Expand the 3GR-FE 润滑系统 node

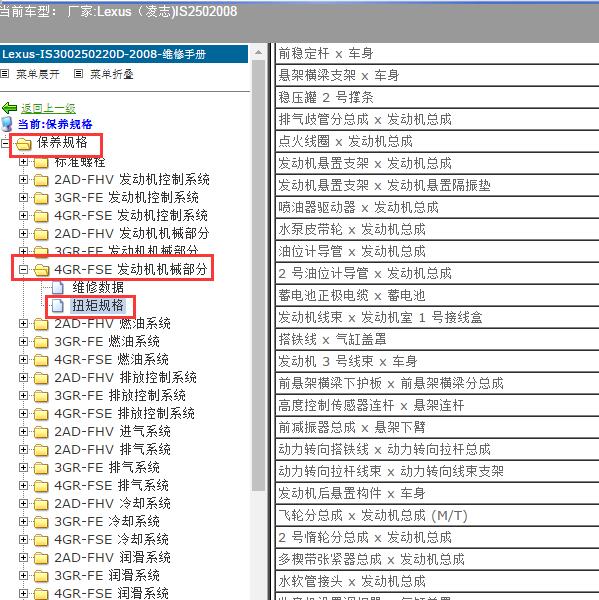tap(23, 575)
